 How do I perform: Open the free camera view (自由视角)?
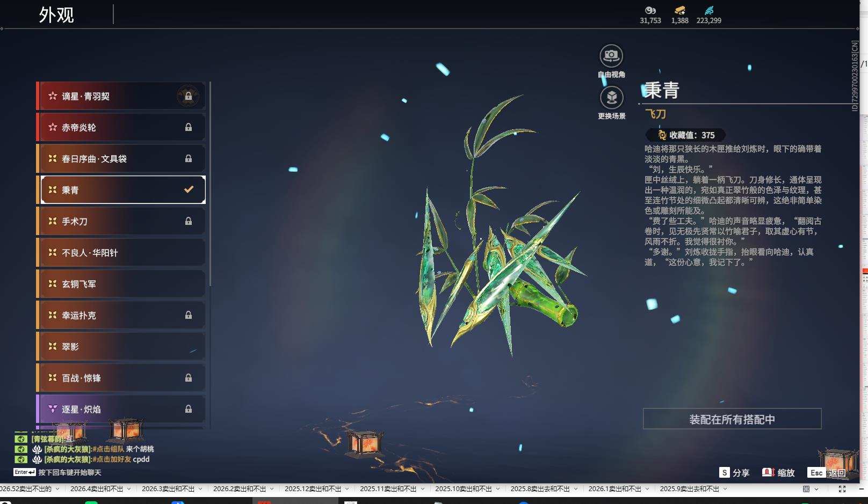[611, 56]
